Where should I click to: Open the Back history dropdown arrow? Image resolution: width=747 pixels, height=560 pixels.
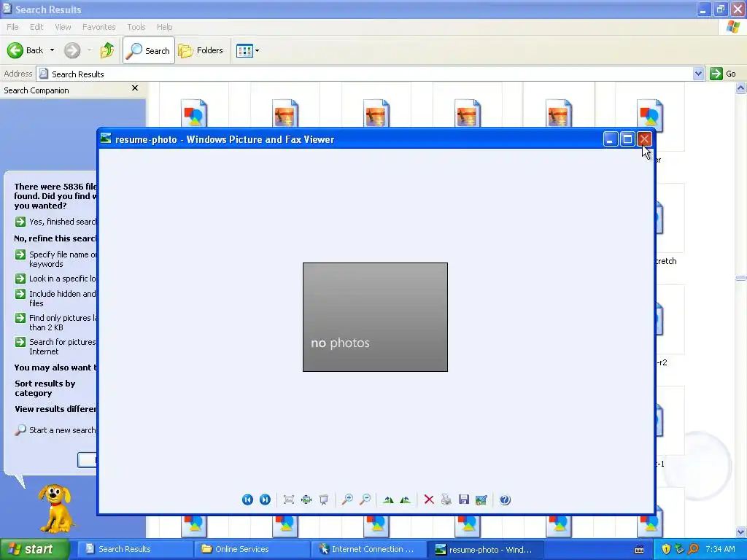click(52, 50)
